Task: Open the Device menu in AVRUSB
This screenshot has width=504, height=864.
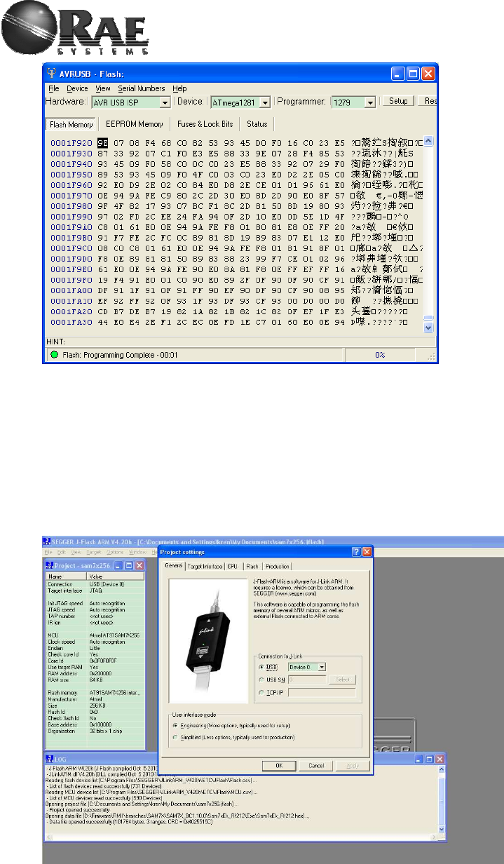Action: [x=77, y=88]
